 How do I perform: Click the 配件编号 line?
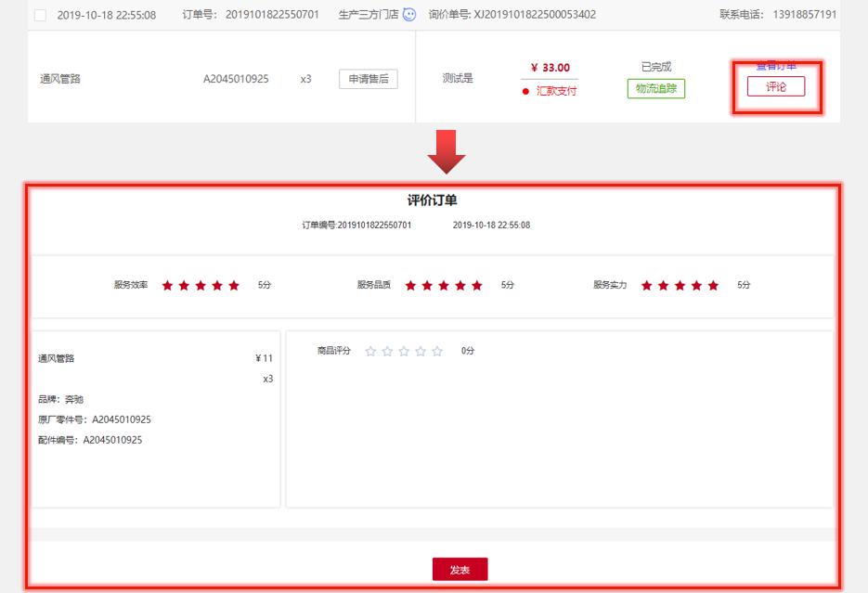90,440
